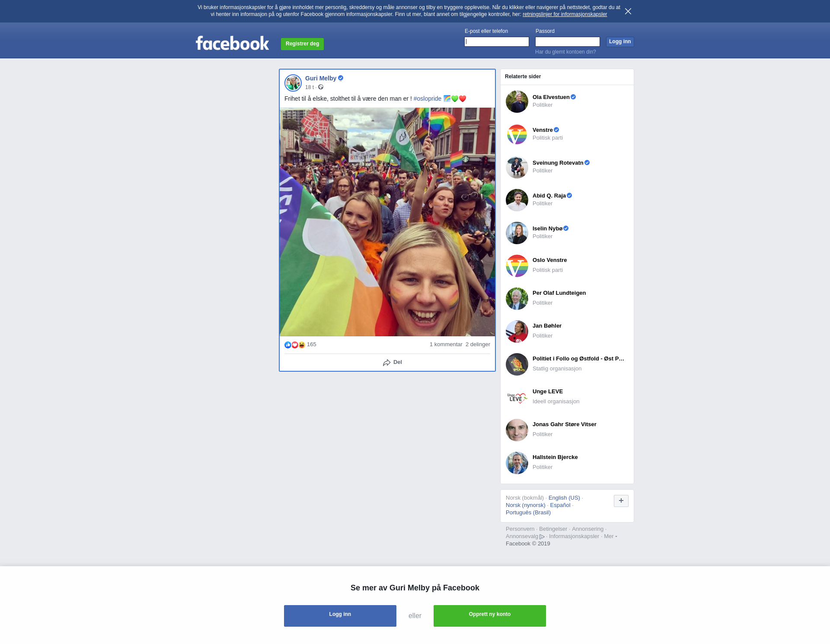The height and width of the screenshot is (644, 830).
Task: Click the Opprett ny konto button
Action: (490, 616)
